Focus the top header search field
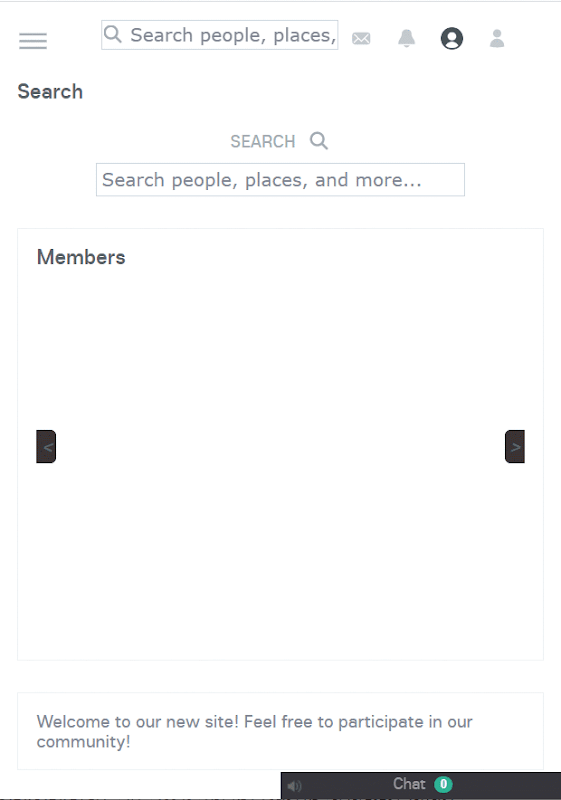Viewport: 561px width, 800px height. (219, 35)
